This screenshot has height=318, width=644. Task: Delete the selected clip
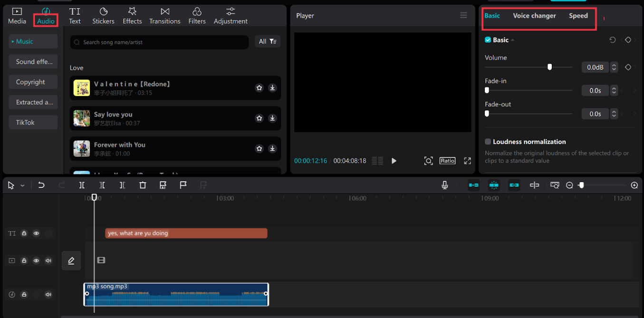pos(143,185)
